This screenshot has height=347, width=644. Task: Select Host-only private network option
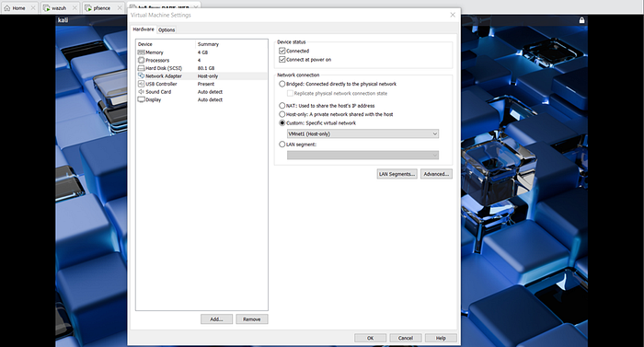coord(282,114)
